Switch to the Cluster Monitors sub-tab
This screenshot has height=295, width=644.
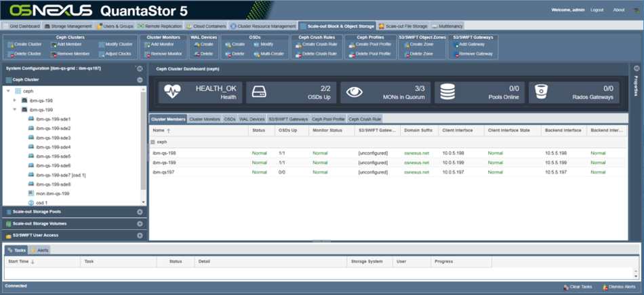tap(205, 119)
